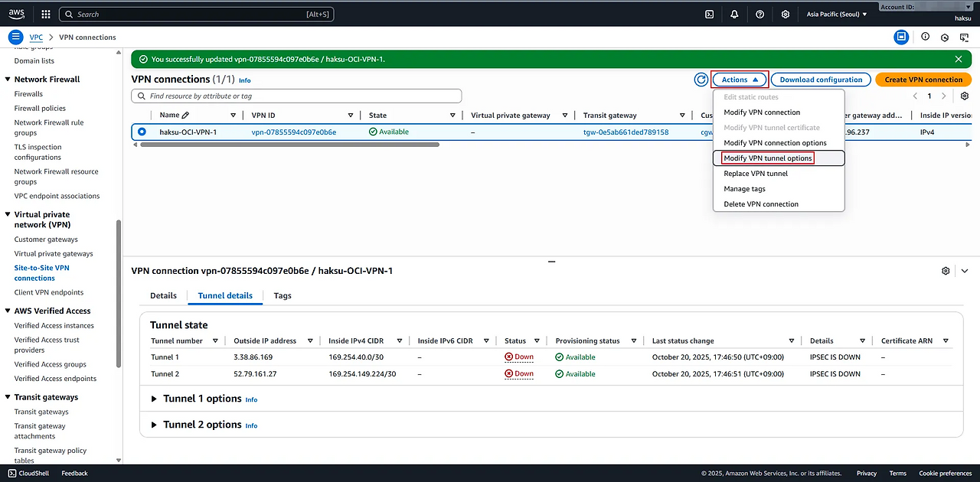Click the Find resource search field
Viewport: 980px width, 482px height.
pyautogui.click(x=297, y=96)
